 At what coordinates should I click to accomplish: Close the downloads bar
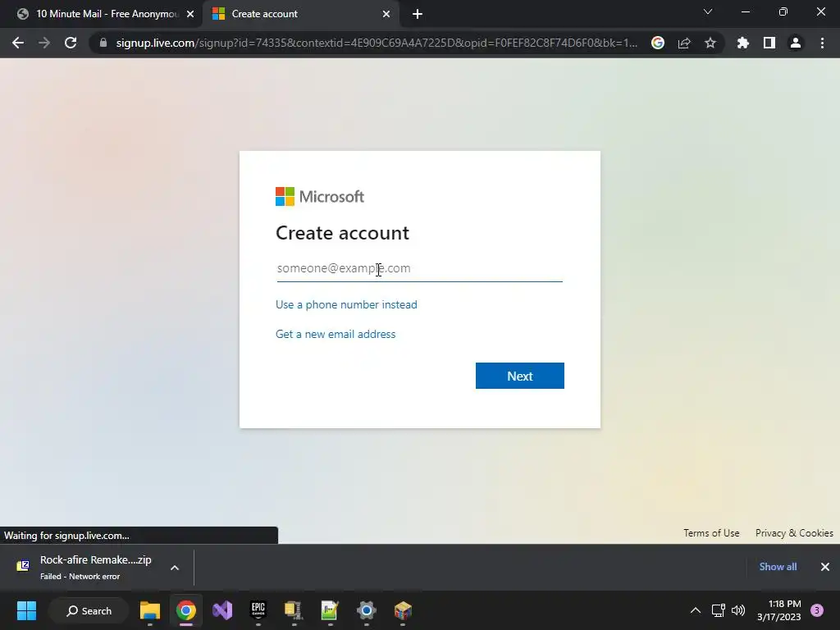[x=825, y=566]
